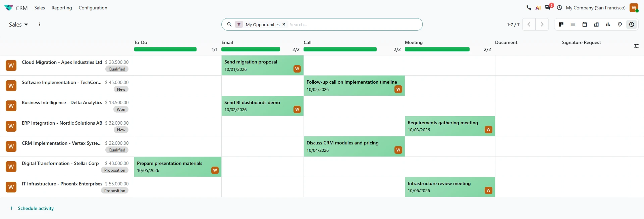Image resolution: width=644 pixels, height=219 pixels.
Task: Open the Pivot table view
Action: pos(596,25)
